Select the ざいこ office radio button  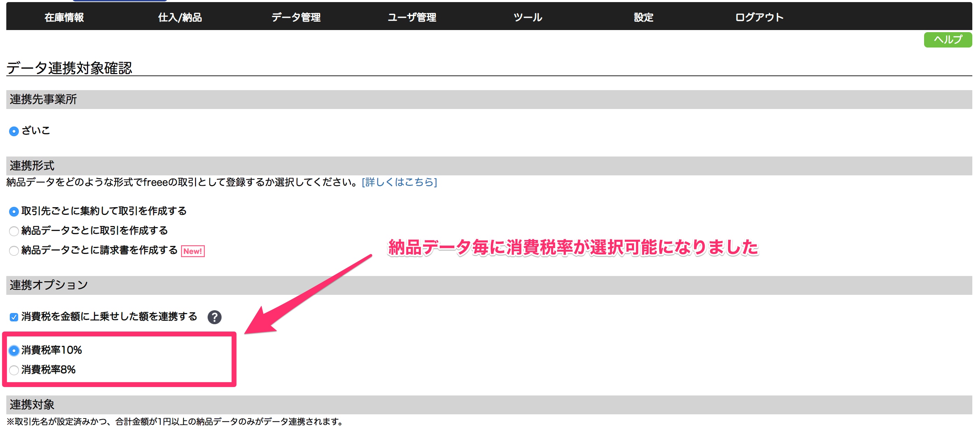coord(14,131)
